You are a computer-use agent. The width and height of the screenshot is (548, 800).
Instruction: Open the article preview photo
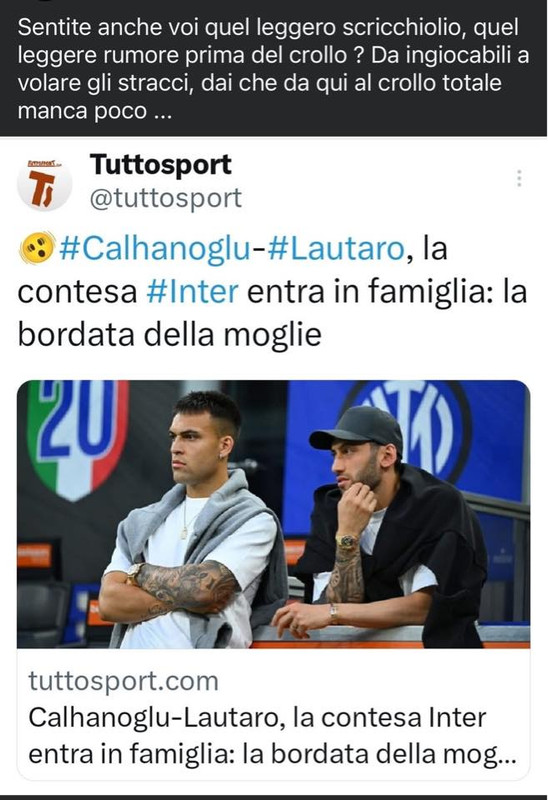[273, 514]
